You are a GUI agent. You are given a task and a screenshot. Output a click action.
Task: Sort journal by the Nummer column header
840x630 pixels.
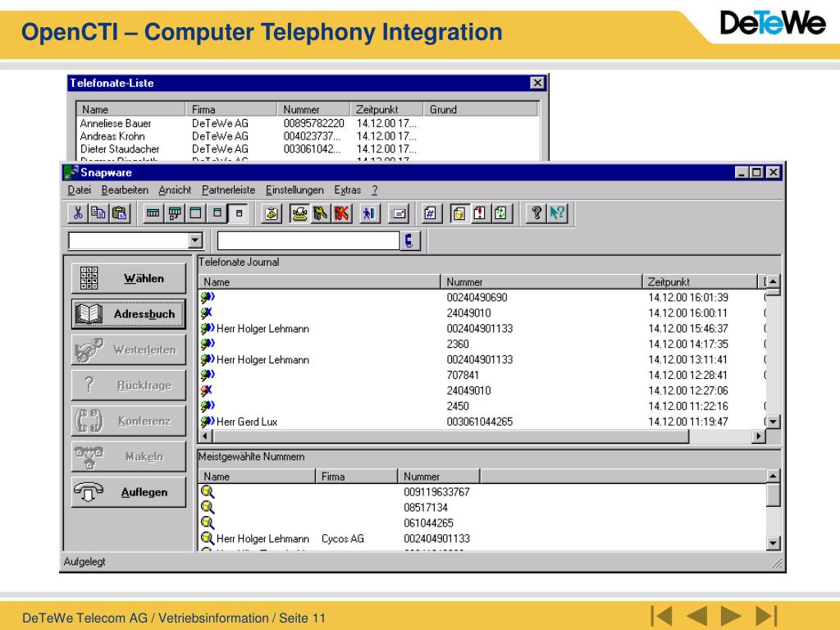tap(541, 282)
